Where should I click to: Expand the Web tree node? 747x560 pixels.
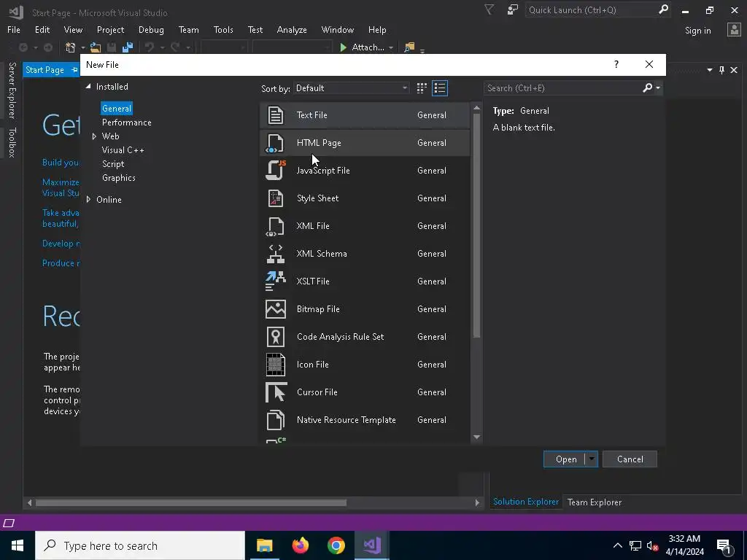[94, 136]
